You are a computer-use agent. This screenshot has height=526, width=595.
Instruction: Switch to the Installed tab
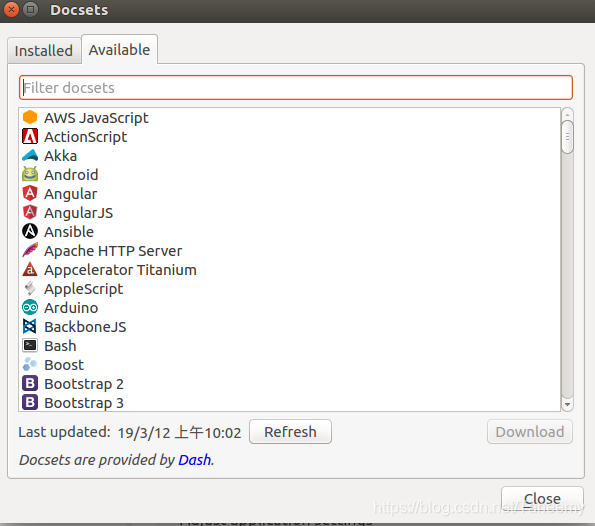click(44, 50)
